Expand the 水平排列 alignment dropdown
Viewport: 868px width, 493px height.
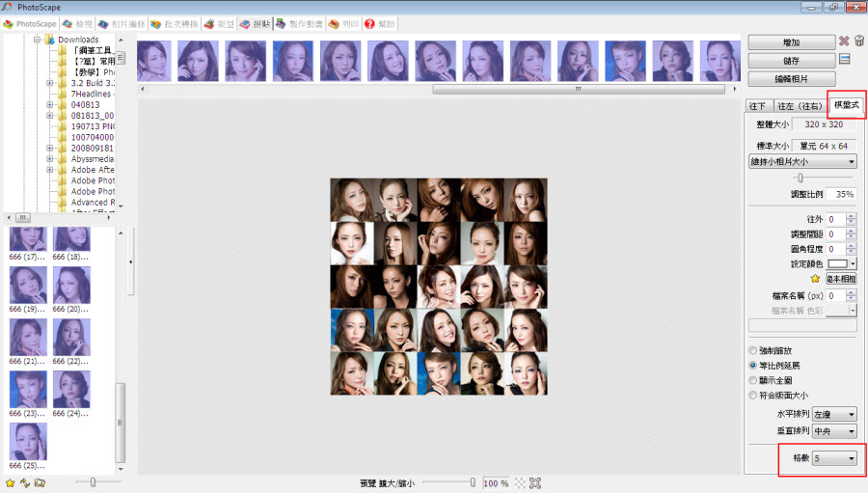pos(834,413)
